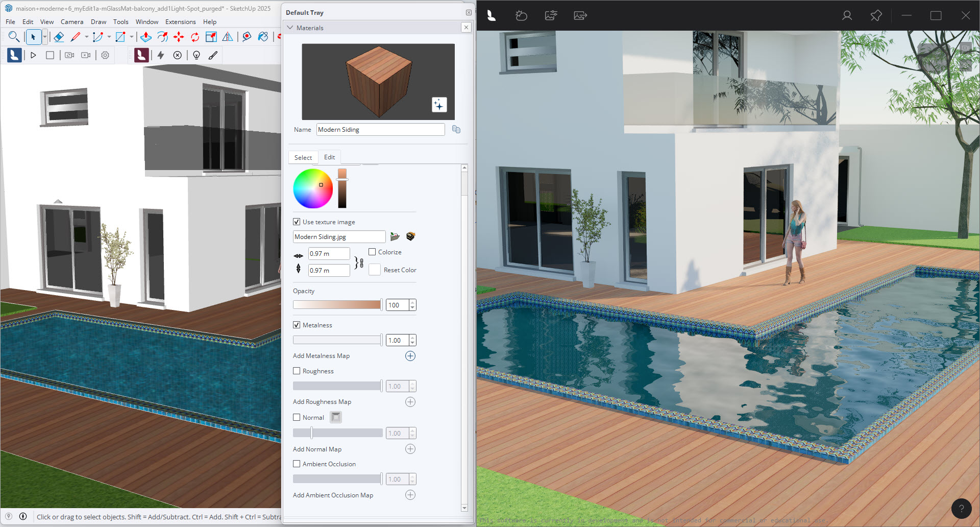Viewport: 980px width, 527px height.
Task: Pick a hue on the color wheel
Action: pyautogui.click(x=313, y=188)
